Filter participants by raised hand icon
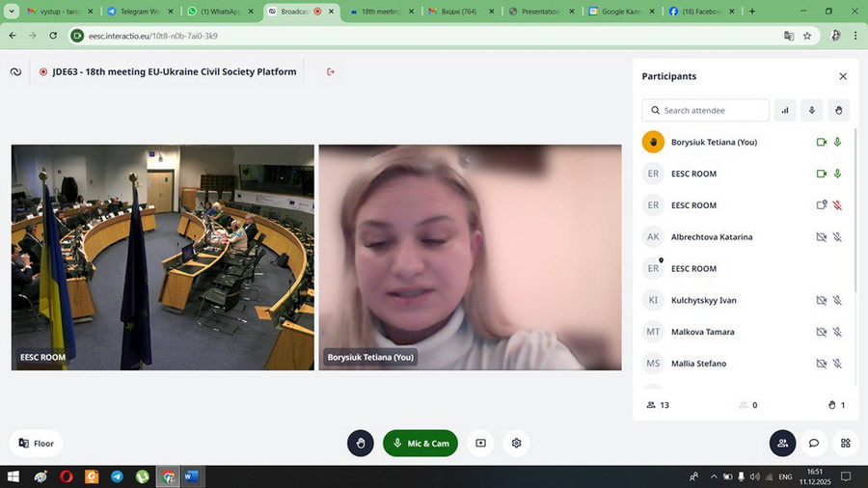The image size is (868, 488). (839, 110)
